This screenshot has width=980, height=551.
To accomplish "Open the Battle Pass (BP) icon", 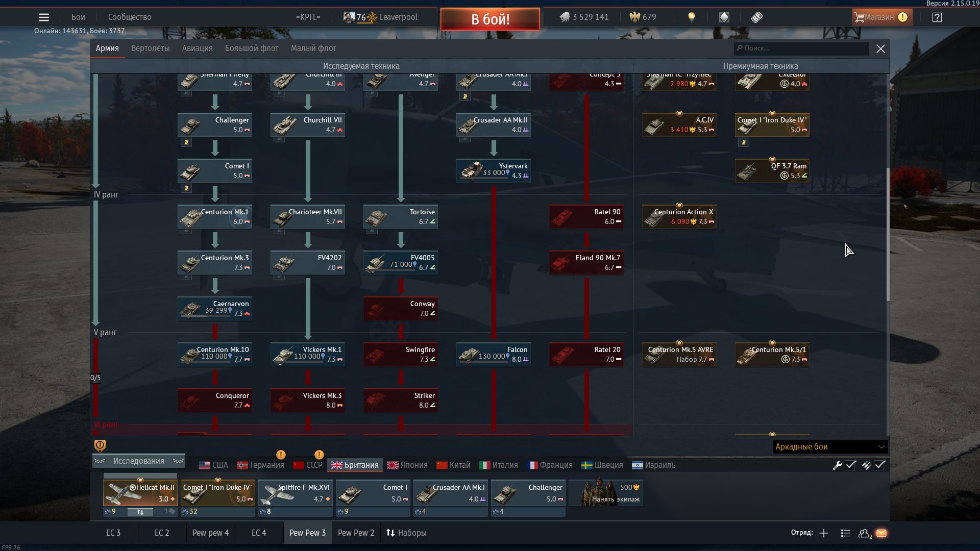I will click(757, 17).
